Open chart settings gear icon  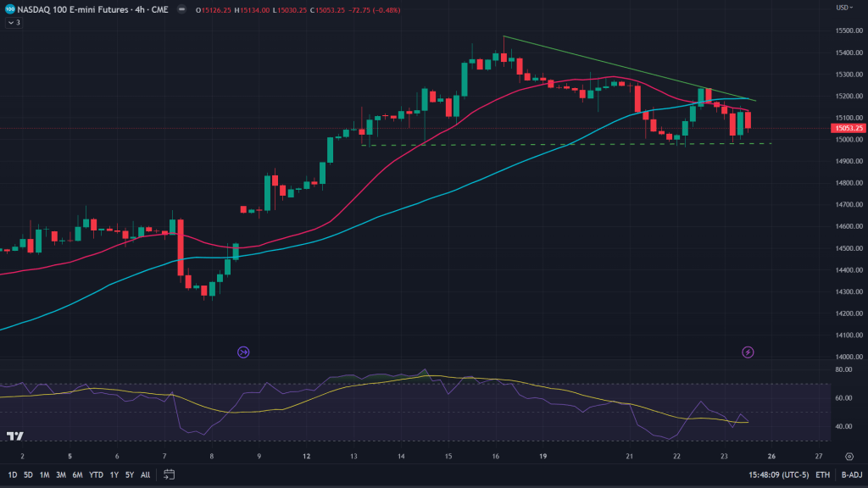[849, 456]
